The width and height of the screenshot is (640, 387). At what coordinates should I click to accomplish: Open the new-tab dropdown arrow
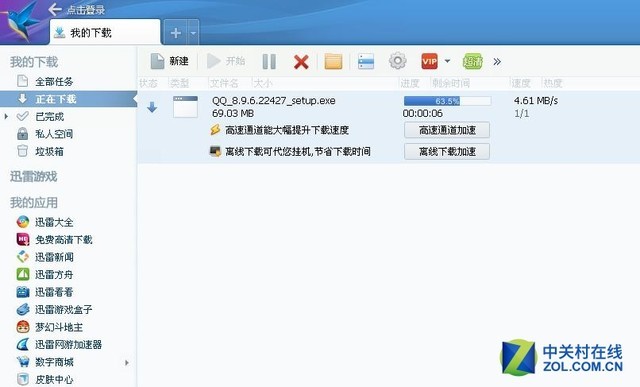pos(193,32)
